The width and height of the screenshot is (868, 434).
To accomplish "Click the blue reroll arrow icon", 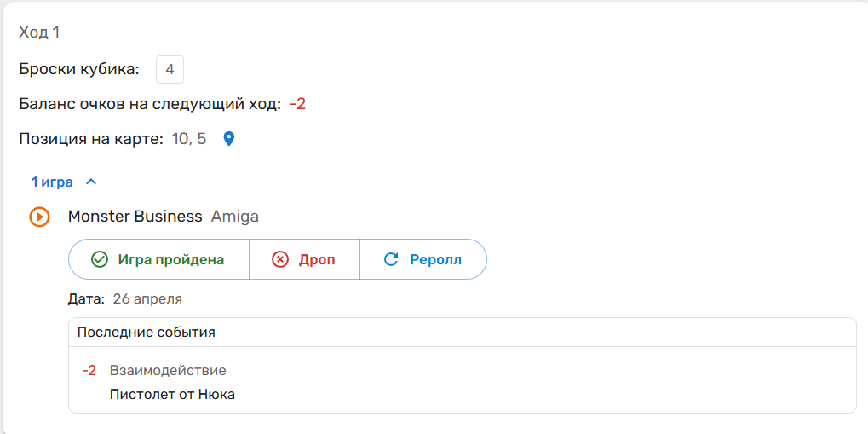I will point(391,259).
